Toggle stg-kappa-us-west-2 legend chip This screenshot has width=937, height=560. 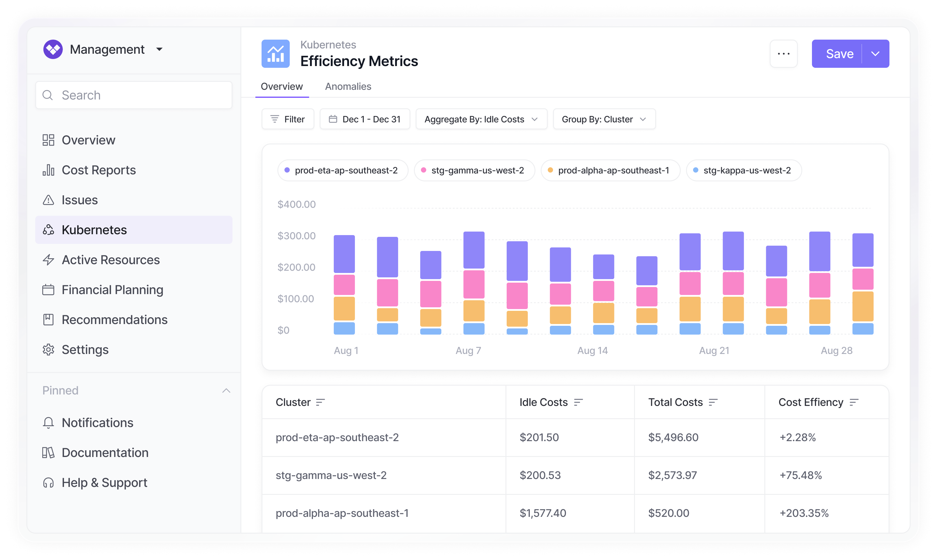point(744,171)
